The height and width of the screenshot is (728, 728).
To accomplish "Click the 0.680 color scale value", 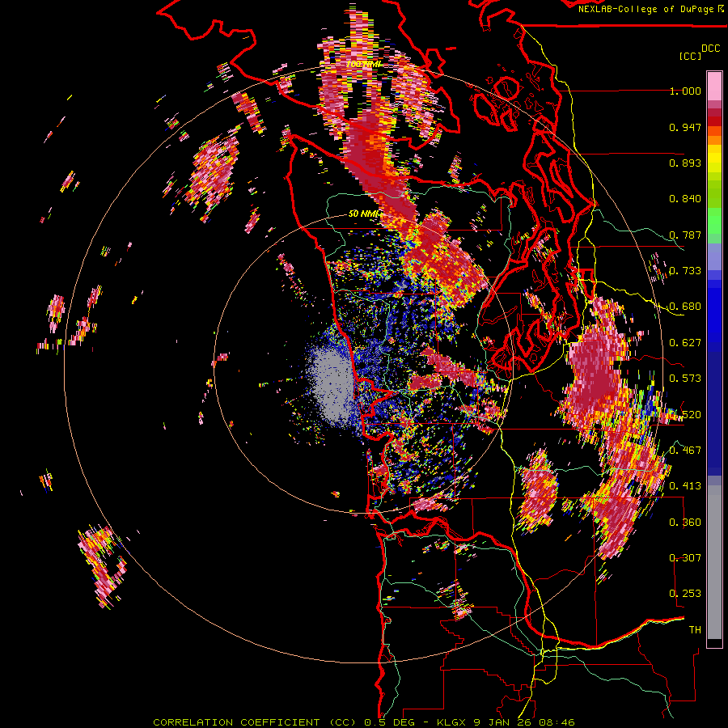I will click(x=685, y=307).
